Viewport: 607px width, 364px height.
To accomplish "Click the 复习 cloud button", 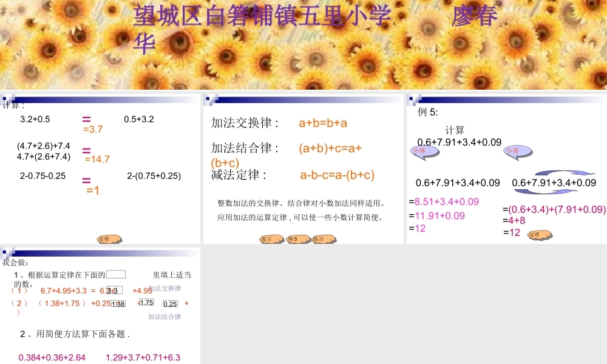I will tap(271, 239).
